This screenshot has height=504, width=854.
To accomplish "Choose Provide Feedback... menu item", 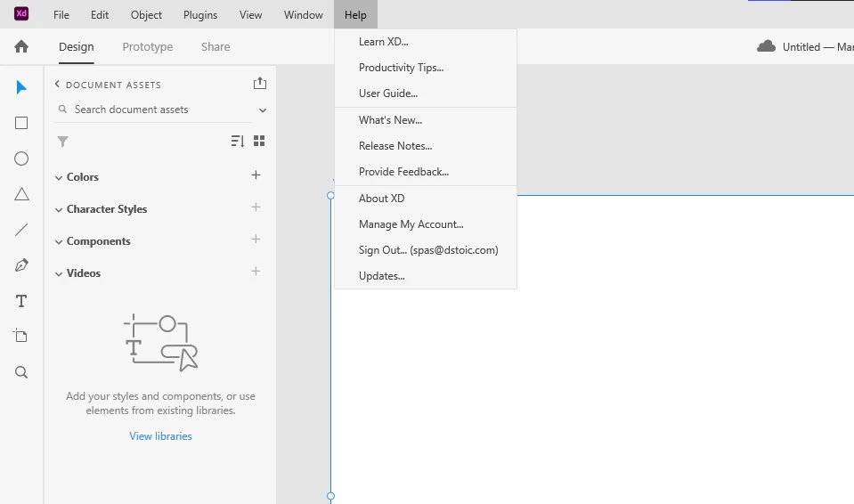I will pos(426,172).
